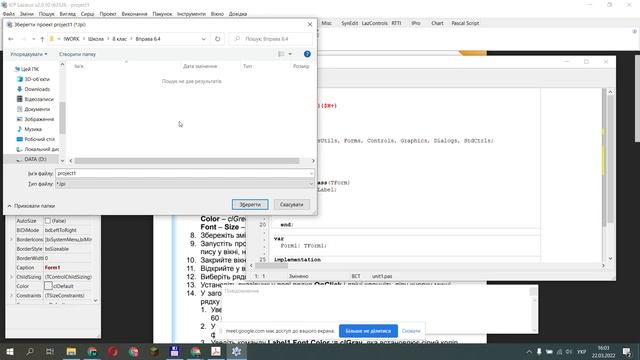The width and height of the screenshot is (640, 360).
Task: Switch to the Lazarus taskbar icon
Action: [236, 351]
